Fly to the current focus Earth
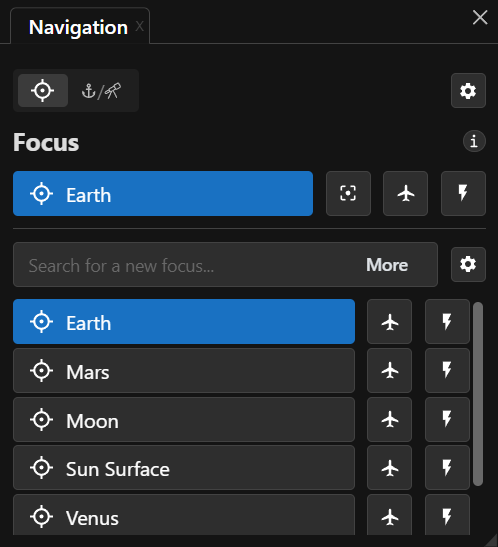The image size is (498, 547). 405,194
